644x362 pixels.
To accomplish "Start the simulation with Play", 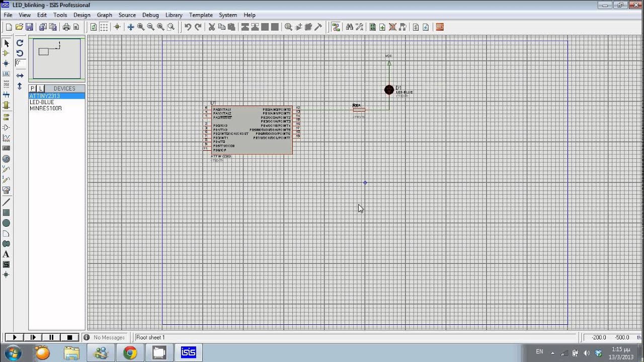I will click(x=15, y=337).
